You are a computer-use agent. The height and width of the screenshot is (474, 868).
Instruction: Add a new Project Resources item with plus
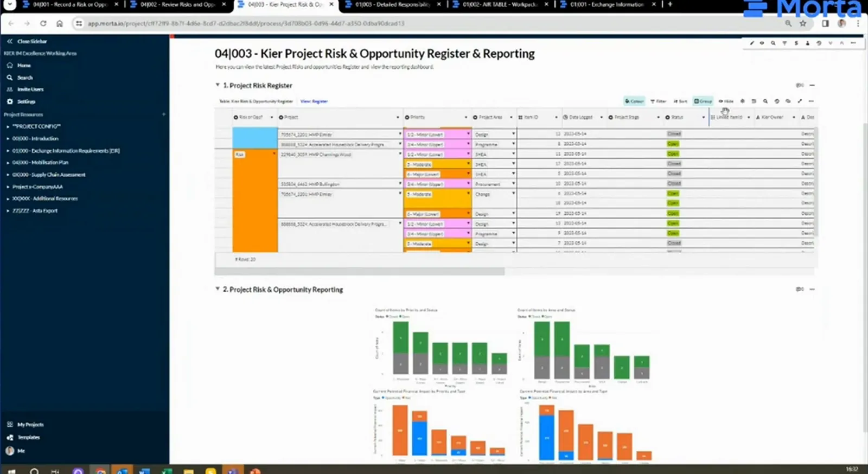pos(163,114)
